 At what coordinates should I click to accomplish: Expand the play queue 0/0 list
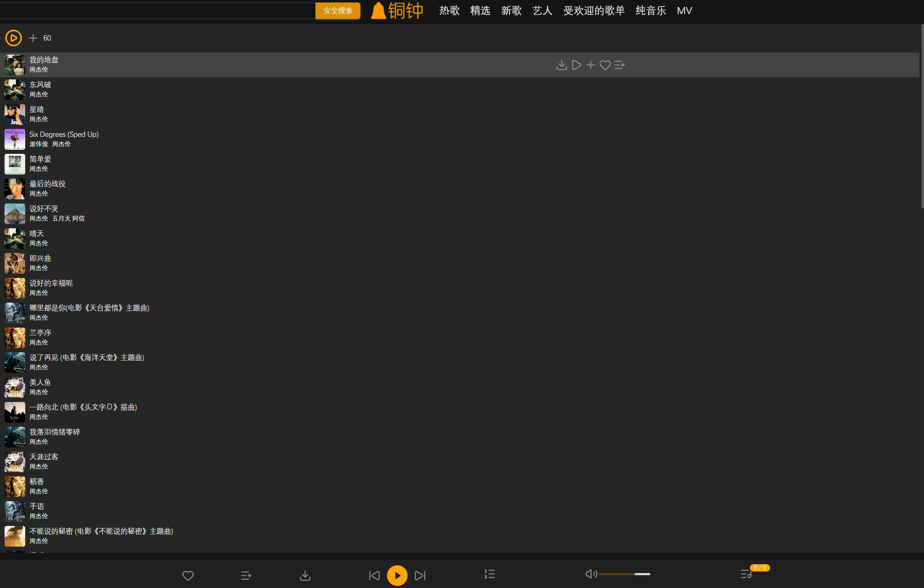click(x=746, y=574)
